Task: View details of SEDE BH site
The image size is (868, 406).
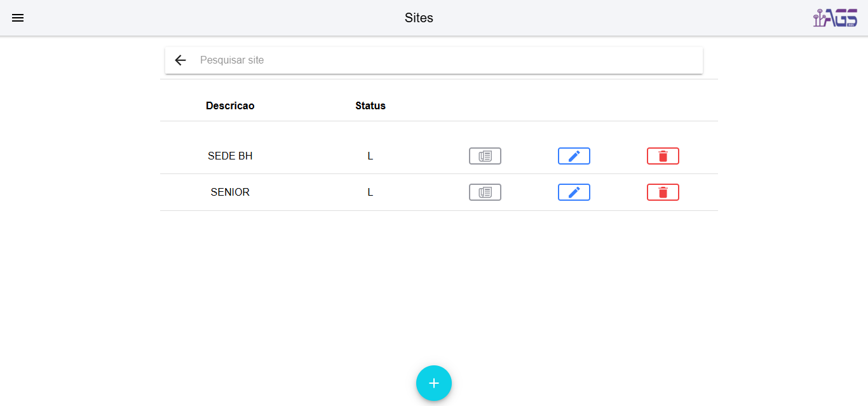Action: tap(485, 156)
